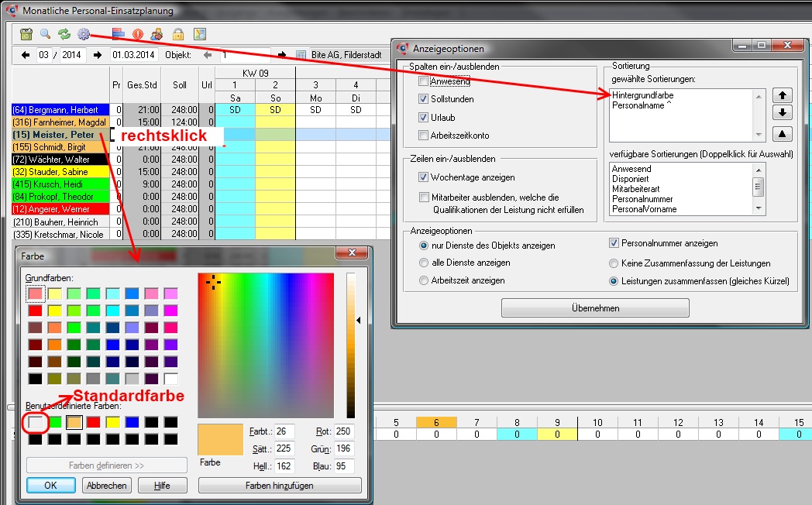The width and height of the screenshot is (812, 505).
Task: Click the Übernehmen button
Action: (x=595, y=307)
